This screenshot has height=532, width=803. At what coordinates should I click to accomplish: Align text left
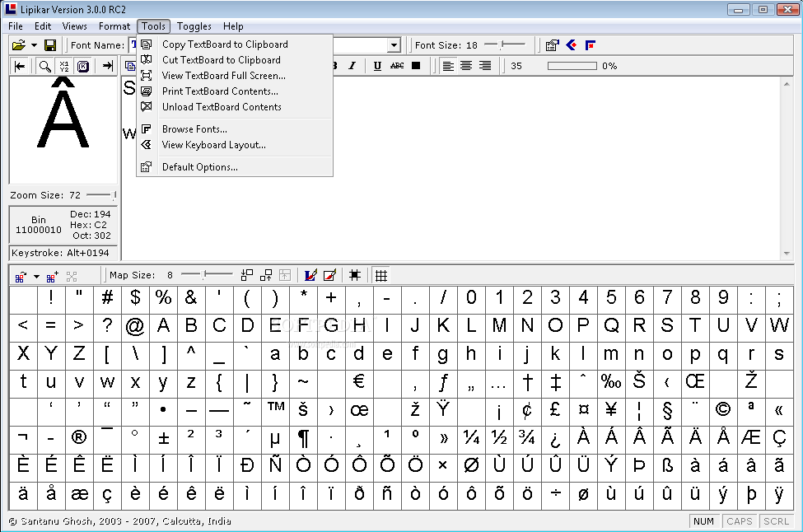pyautogui.click(x=448, y=66)
